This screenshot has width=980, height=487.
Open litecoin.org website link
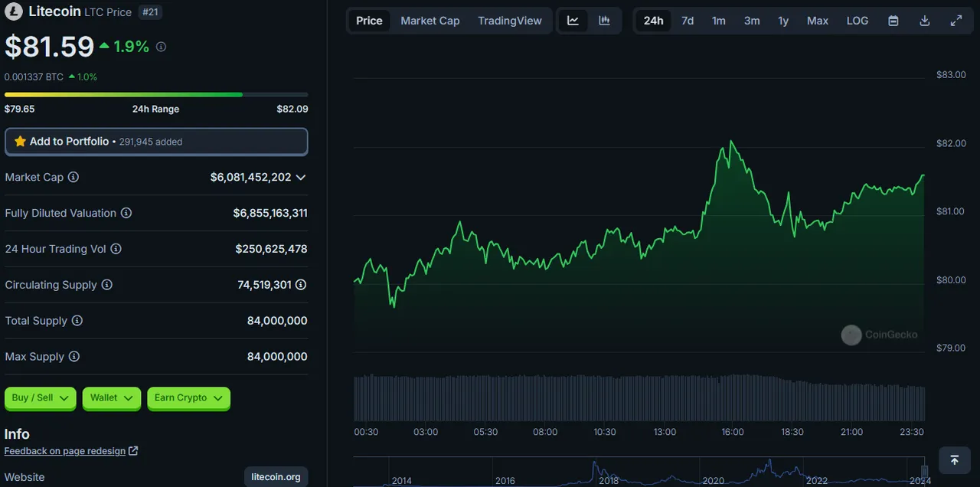click(276, 477)
